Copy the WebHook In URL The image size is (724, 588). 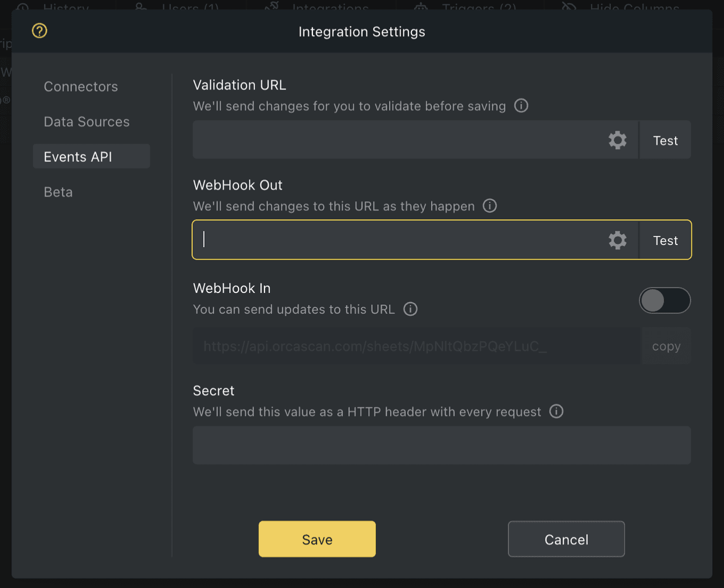point(666,346)
